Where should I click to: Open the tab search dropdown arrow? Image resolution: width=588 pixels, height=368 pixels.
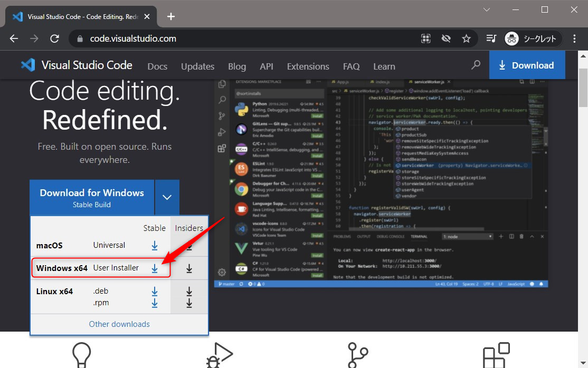486,9
